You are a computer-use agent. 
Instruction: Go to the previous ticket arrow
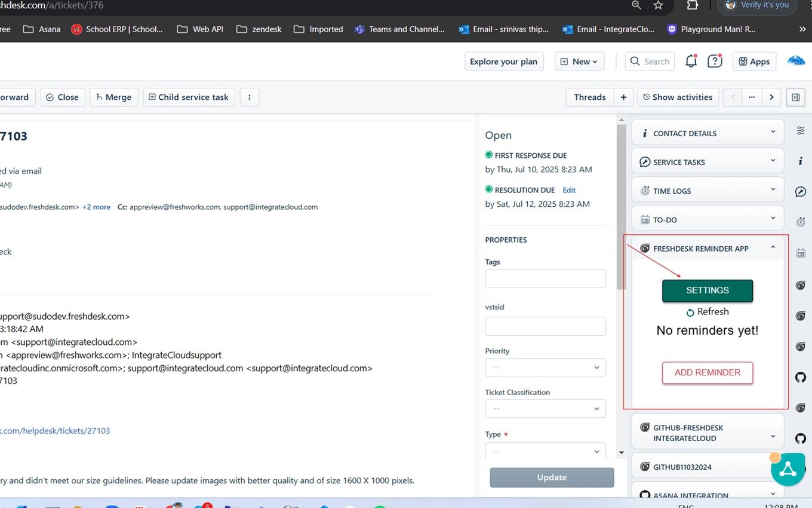[733, 97]
